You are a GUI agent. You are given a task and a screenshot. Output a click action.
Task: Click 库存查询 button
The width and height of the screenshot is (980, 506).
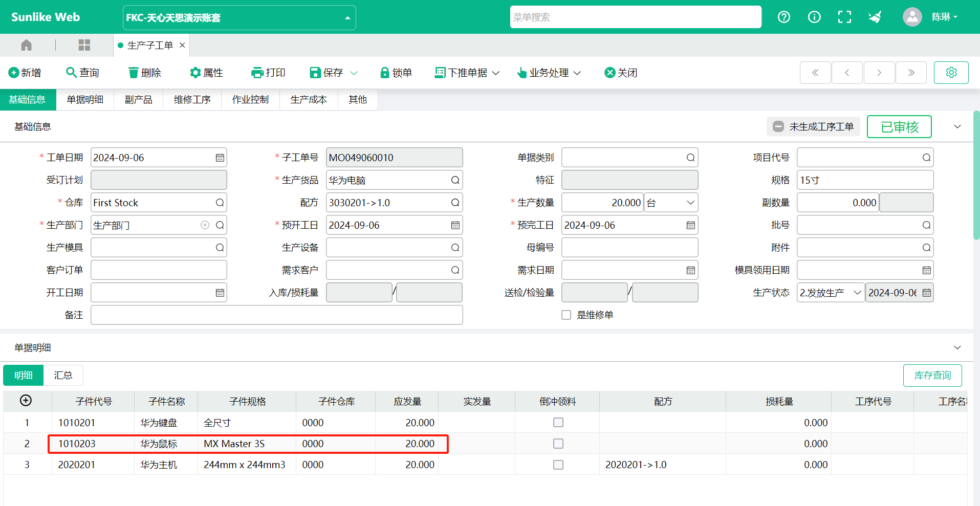tap(932, 376)
